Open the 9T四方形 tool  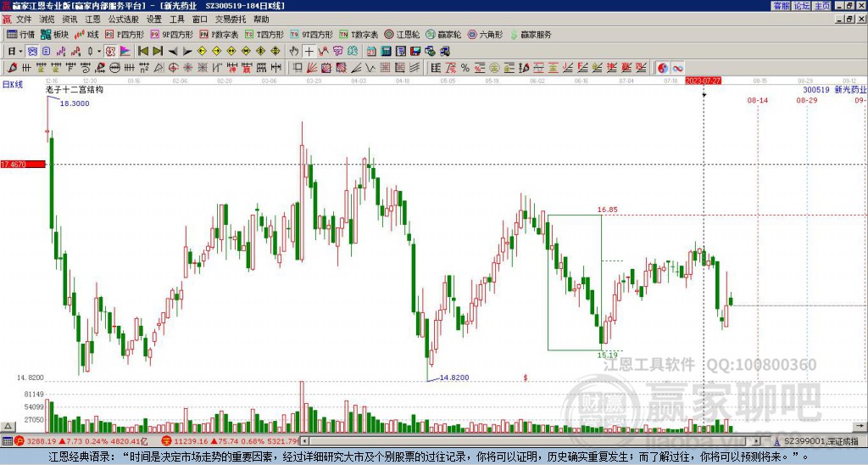point(311,34)
